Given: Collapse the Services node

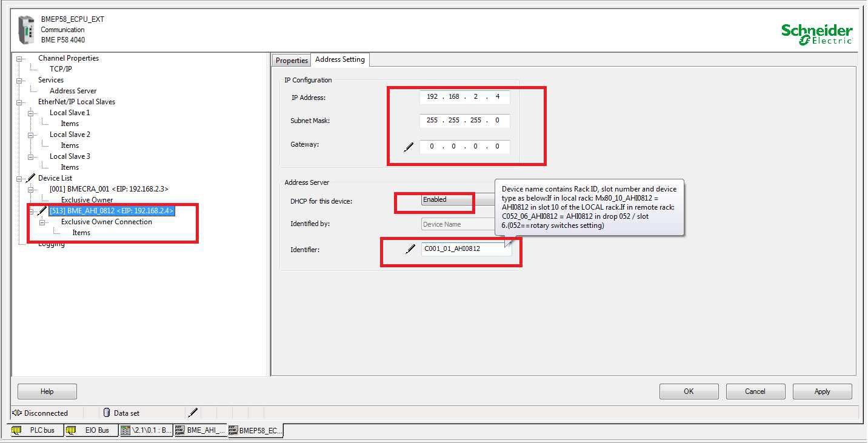Looking at the screenshot, I should click(19, 81).
